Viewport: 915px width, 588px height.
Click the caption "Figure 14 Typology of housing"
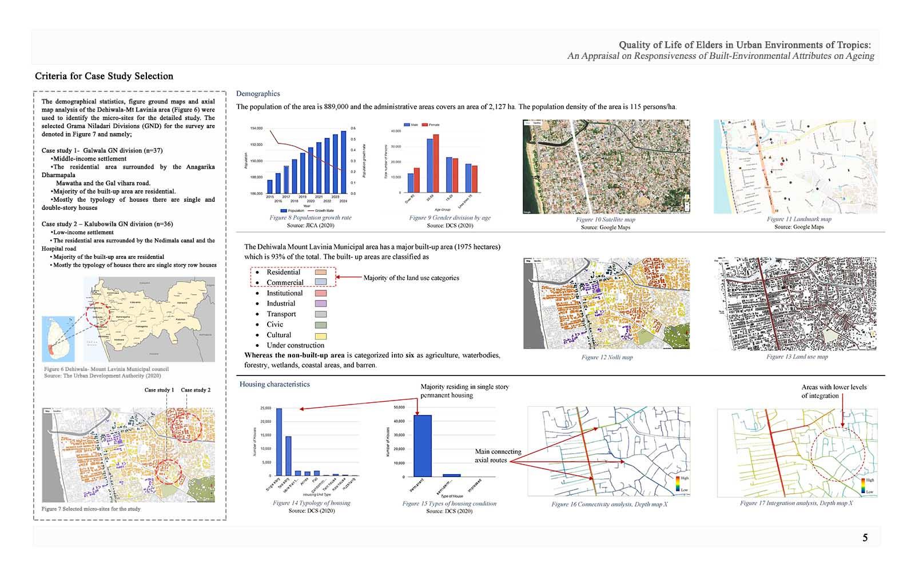(312, 503)
